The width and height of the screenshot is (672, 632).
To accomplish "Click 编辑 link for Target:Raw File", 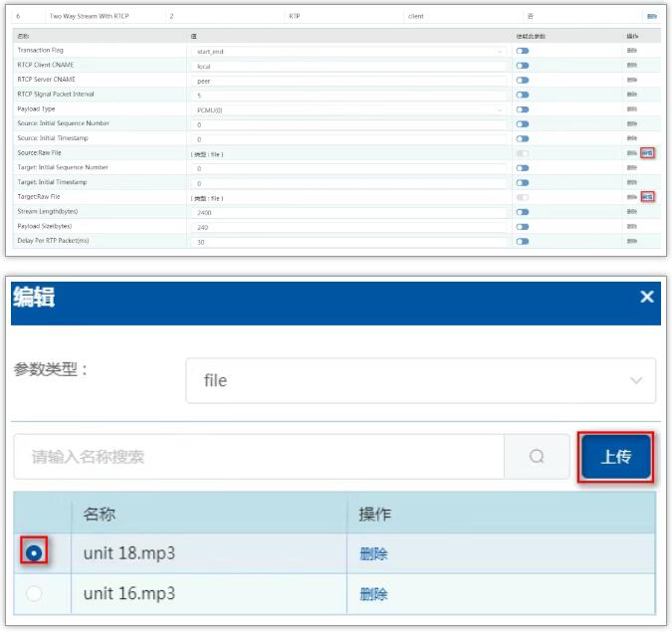I will (x=647, y=197).
